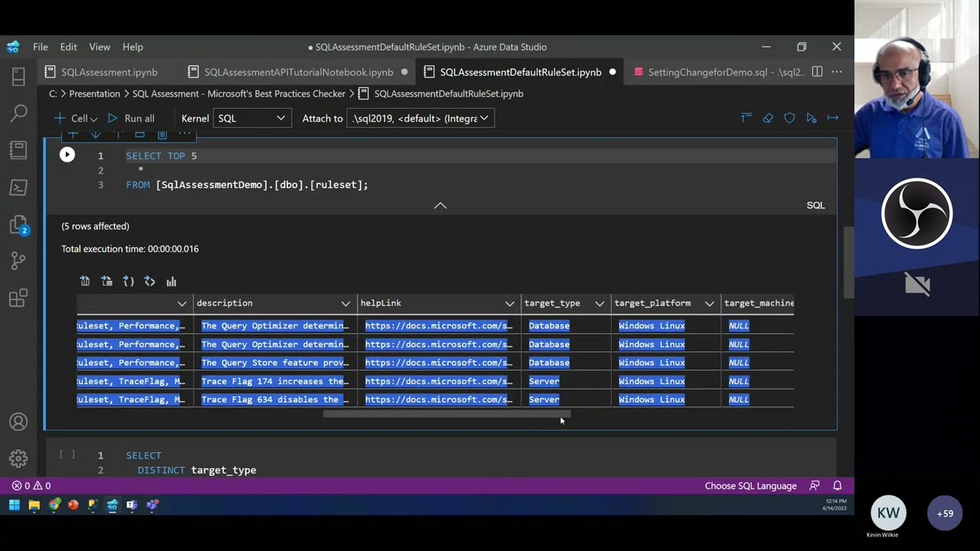The image size is (980, 551).
Task: Click the results grid horizontal scrollbar
Action: 446,414
